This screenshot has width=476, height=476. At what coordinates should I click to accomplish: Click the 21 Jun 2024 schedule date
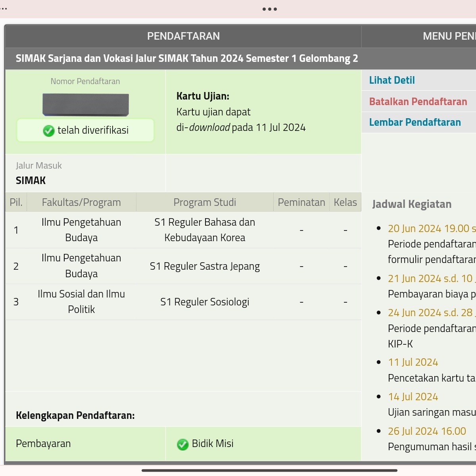click(432, 278)
